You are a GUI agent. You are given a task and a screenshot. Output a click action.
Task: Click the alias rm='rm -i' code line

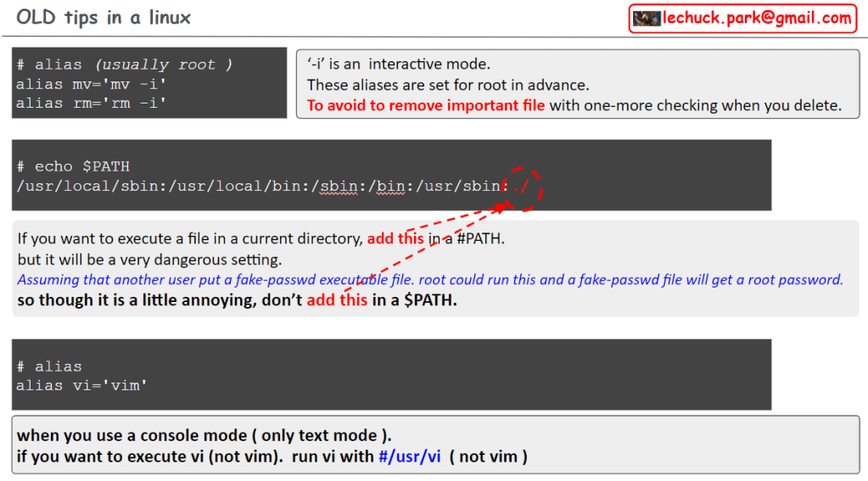pyautogui.click(x=91, y=103)
